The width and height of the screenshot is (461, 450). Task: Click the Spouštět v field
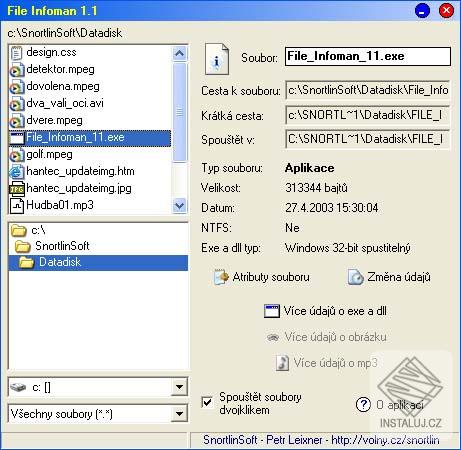pos(368,139)
